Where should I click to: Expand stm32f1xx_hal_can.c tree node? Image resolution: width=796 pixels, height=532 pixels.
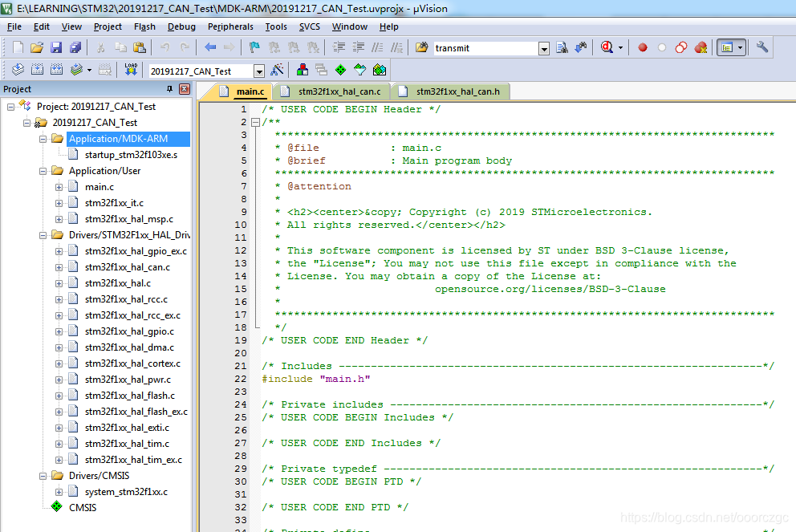point(59,267)
